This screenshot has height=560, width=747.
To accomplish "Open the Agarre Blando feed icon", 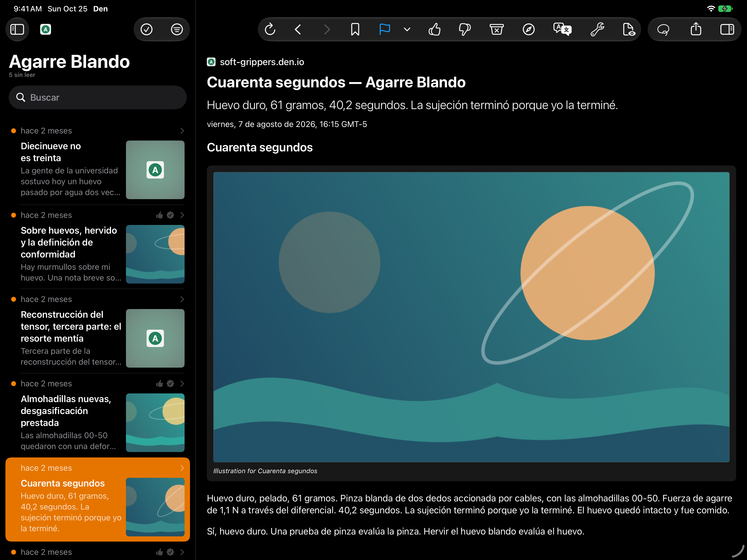I will point(46,29).
